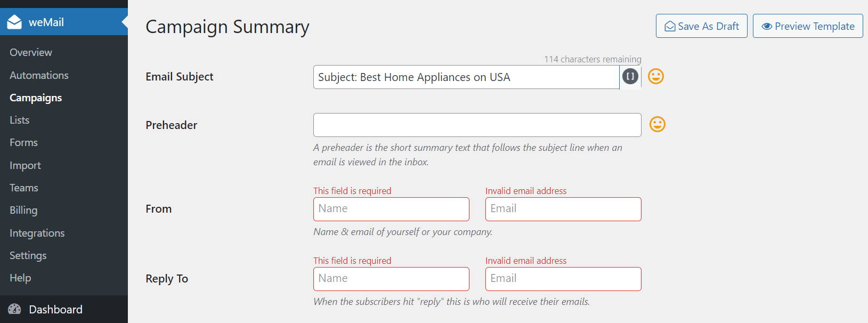Select Campaigns in the sidebar

pyautogui.click(x=35, y=98)
